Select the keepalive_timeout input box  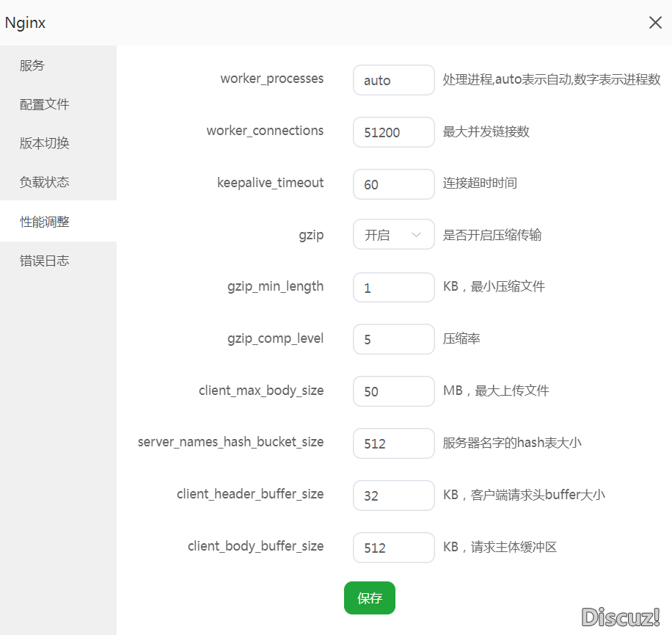tap(393, 184)
